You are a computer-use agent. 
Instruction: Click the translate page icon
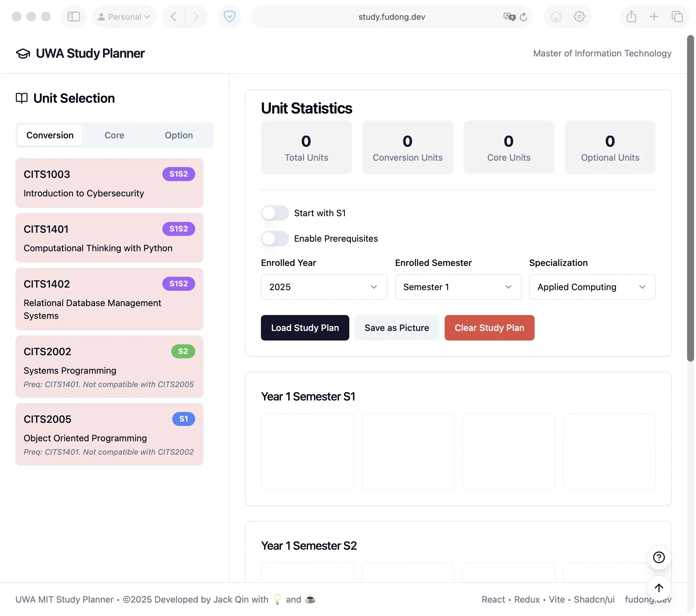pos(509,17)
